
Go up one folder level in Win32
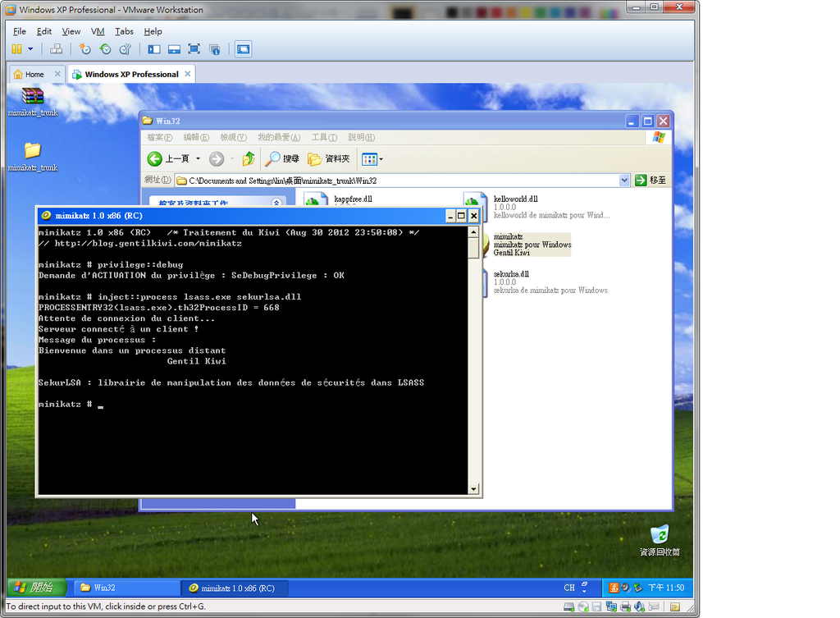click(x=248, y=158)
